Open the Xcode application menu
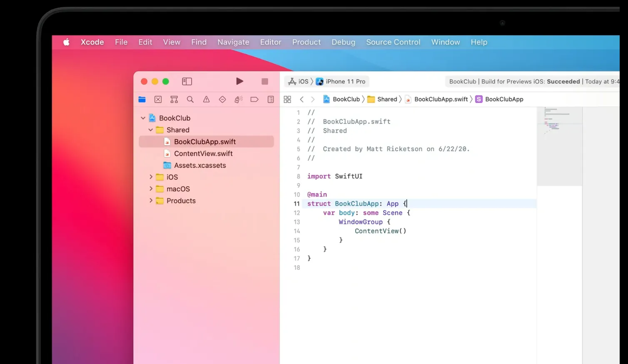 pyautogui.click(x=92, y=42)
